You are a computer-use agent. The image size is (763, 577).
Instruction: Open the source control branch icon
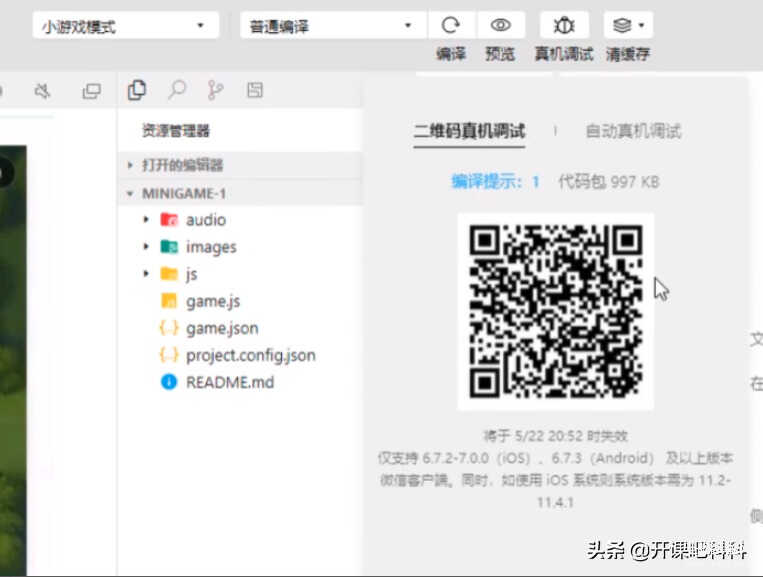click(x=216, y=90)
